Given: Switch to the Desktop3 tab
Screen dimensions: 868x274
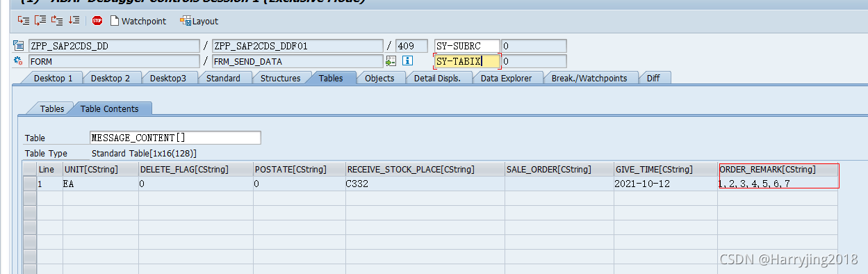Looking at the screenshot, I should click(x=167, y=78).
